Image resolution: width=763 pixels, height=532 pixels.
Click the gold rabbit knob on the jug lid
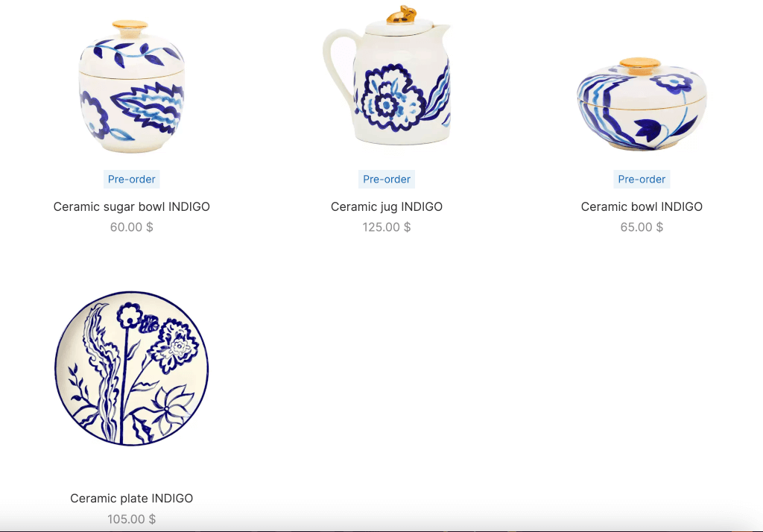pos(402,15)
